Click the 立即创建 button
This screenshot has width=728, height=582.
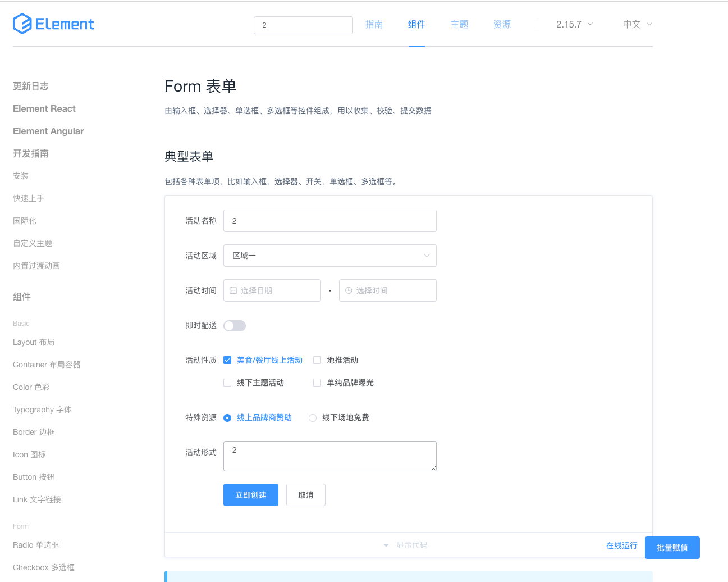pyautogui.click(x=251, y=495)
